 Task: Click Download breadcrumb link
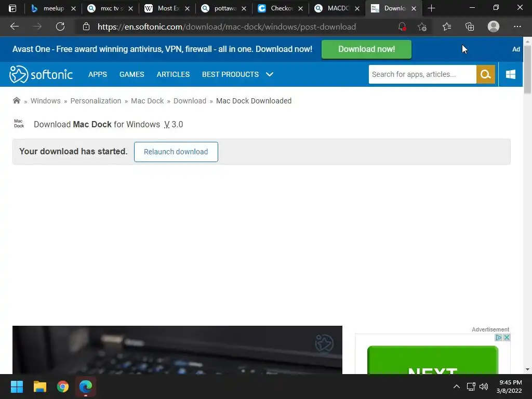click(190, 101)
